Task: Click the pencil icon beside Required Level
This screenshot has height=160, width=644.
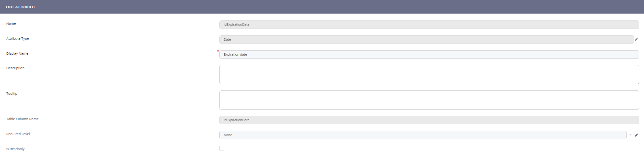Action: [636, 135]
